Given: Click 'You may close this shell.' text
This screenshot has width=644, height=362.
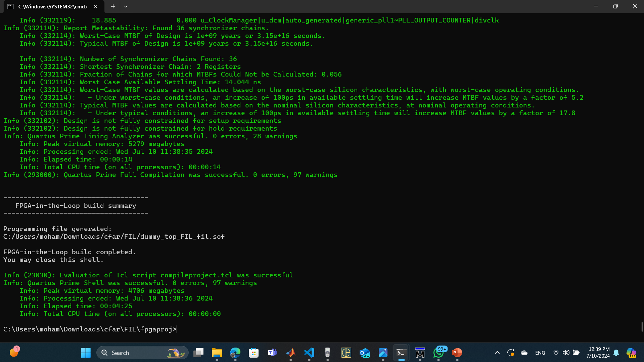Looking at the screenshot, I should (x=53, y=260).
